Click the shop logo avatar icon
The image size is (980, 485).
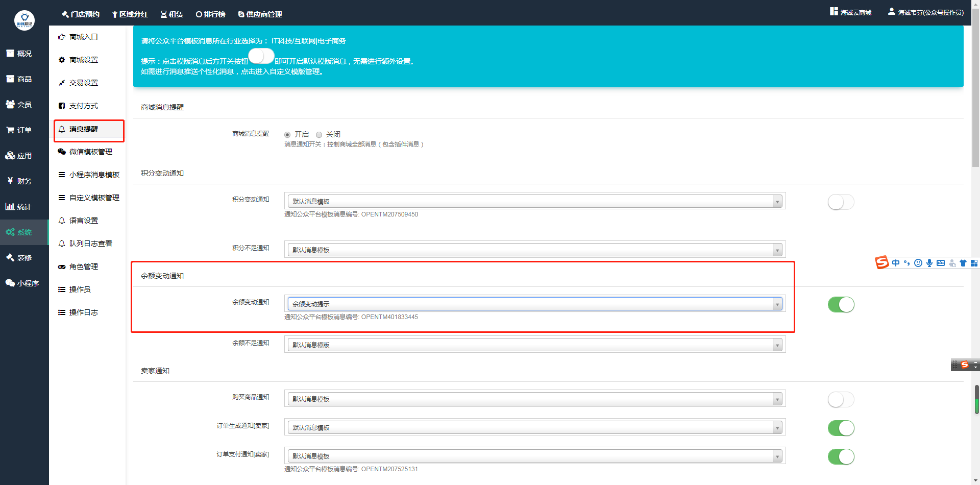point(24,20)
